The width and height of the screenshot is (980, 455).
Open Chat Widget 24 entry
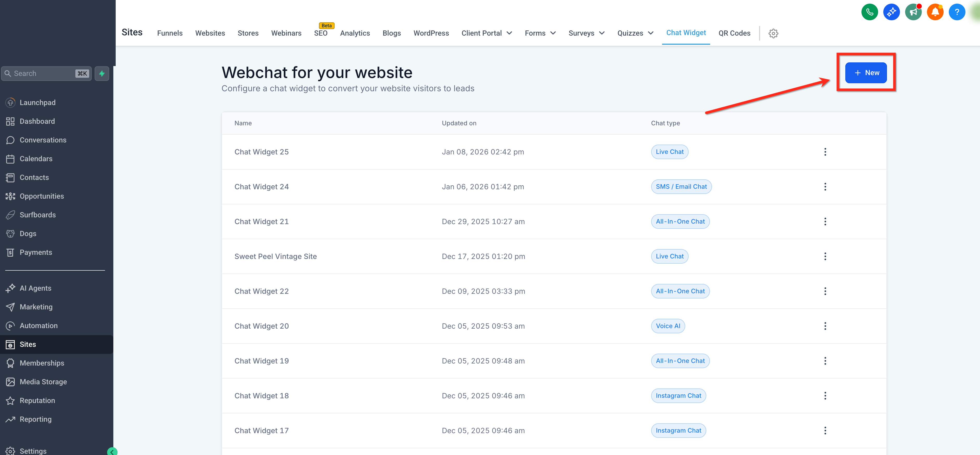261,187
